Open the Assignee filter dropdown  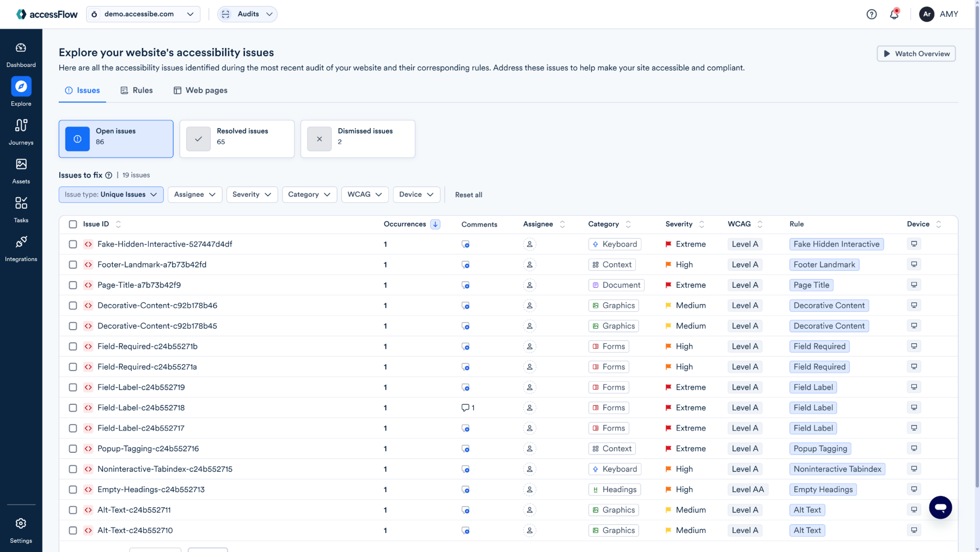pos(195,195)
